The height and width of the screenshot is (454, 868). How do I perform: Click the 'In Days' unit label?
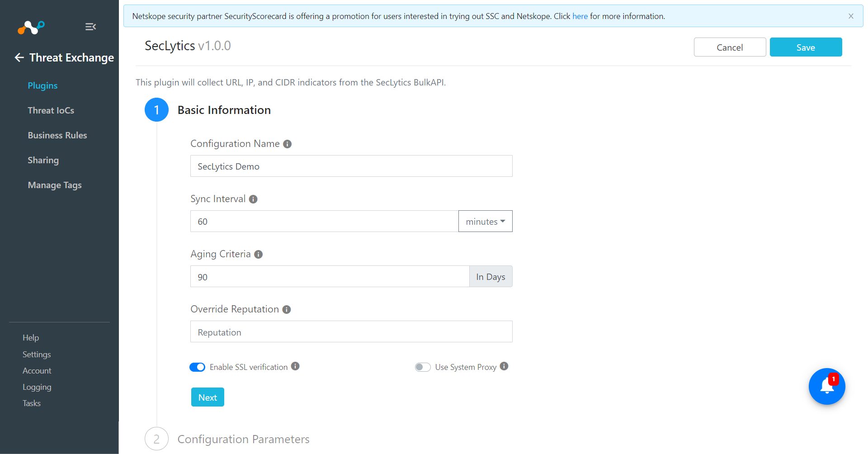491,276
